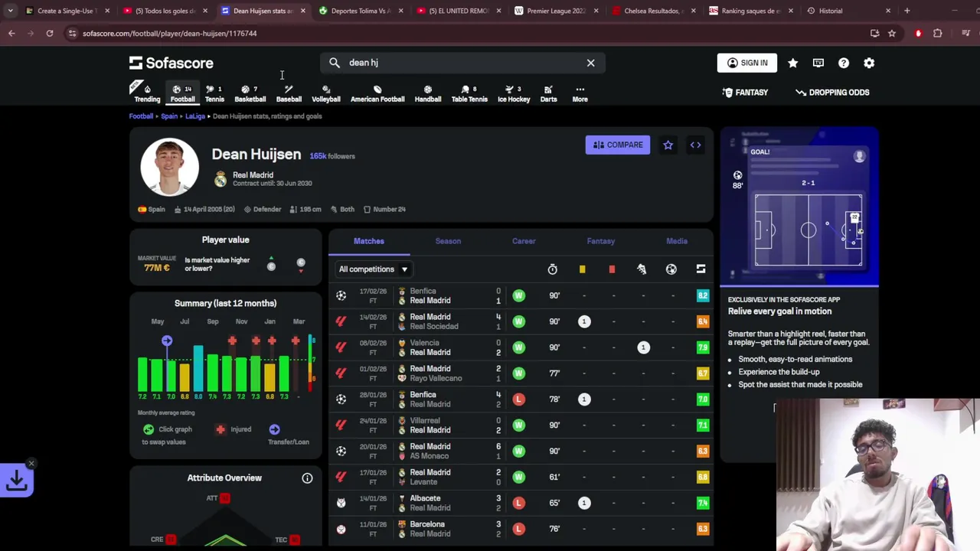
Task: Click the Sofascore logo
Action: click(171, 63)
